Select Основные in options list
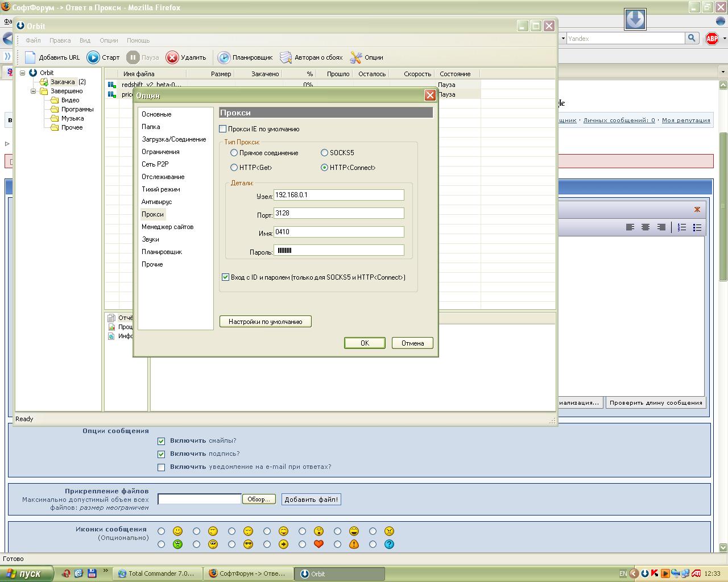This screenshot has width=728, height=582. pos(156,114)
